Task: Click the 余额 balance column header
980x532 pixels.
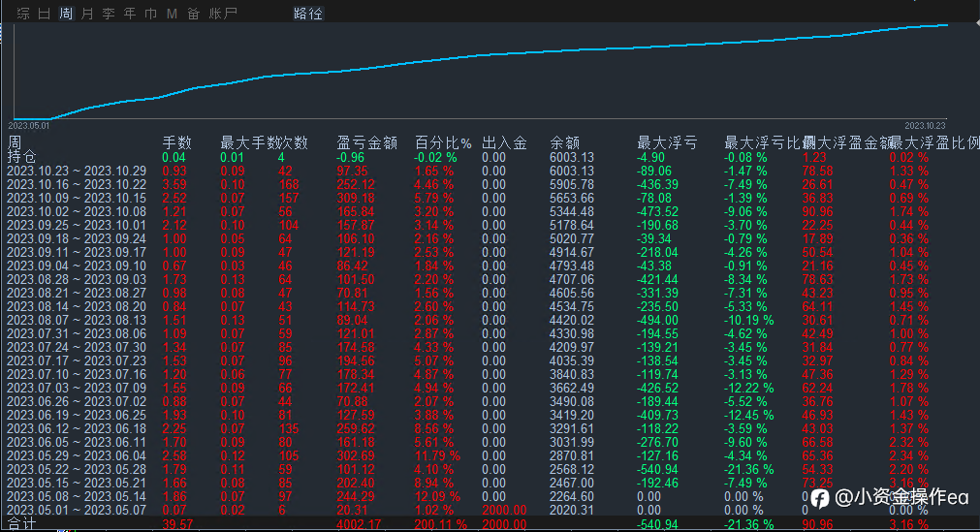Action: 564,143
